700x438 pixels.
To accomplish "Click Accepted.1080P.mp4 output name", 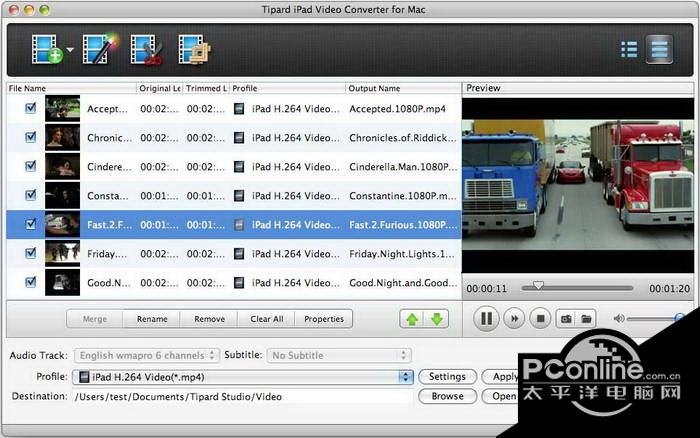I will click(x=397, y=108).
